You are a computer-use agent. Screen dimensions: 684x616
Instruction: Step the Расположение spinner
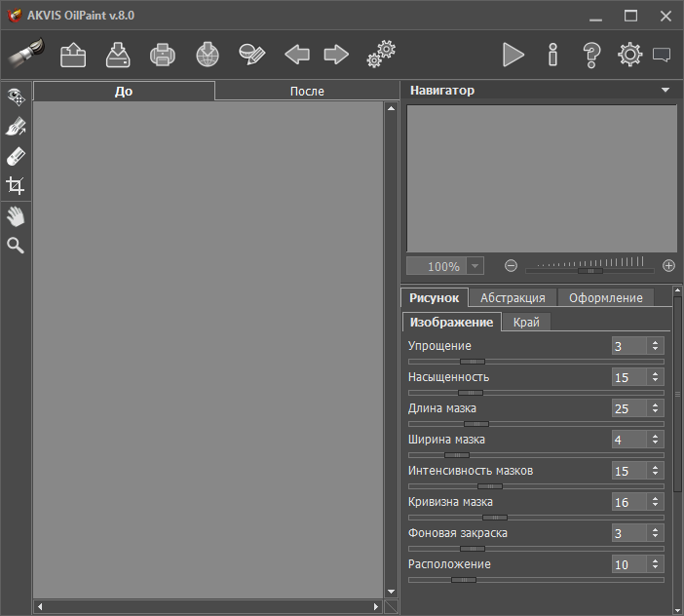(655, 564)
